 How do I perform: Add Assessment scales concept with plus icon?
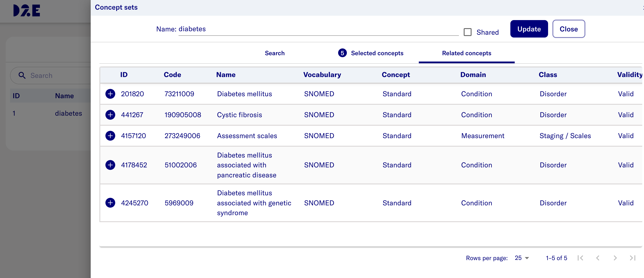[x=110, y=136]
